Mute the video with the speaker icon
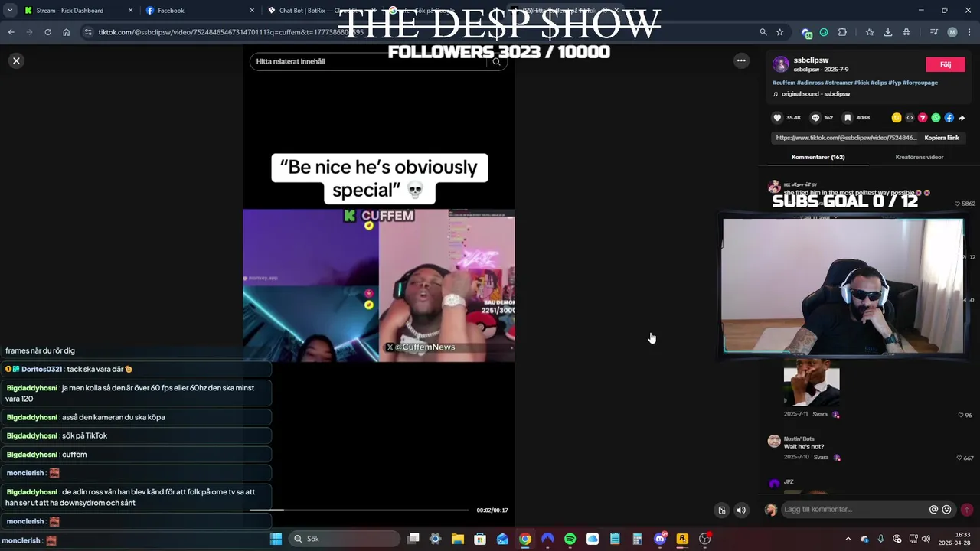This screenshot has width=980, height=551. coord(741,510)
